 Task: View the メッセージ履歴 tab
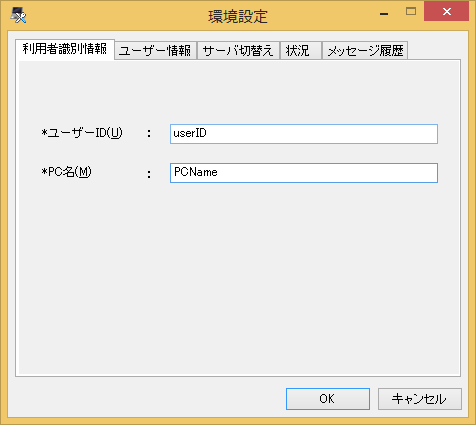[x=365, y=51]
